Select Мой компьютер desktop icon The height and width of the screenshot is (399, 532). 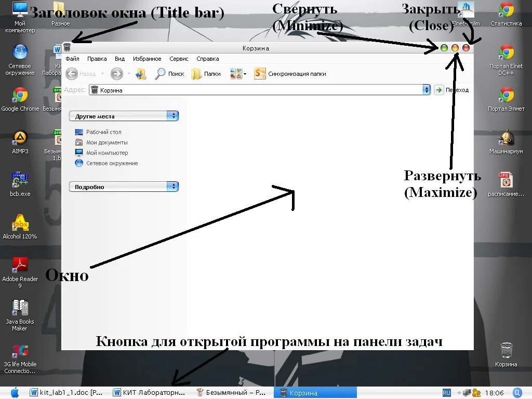pos(20,17)
